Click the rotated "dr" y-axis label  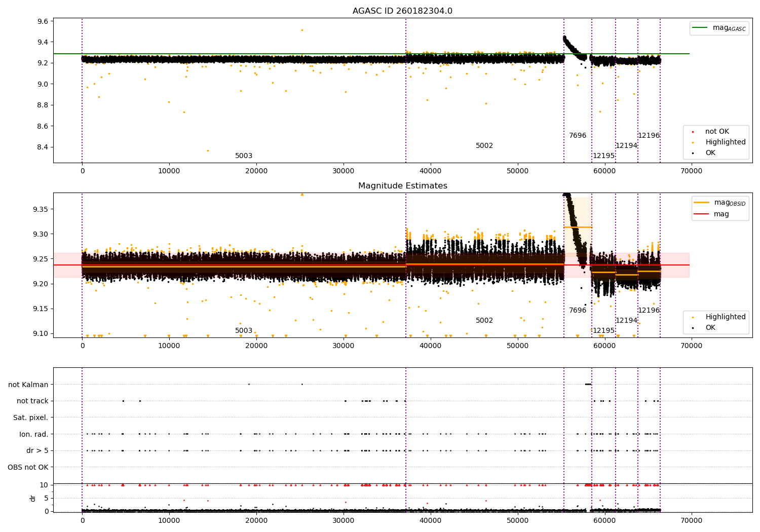pos(33,498)
